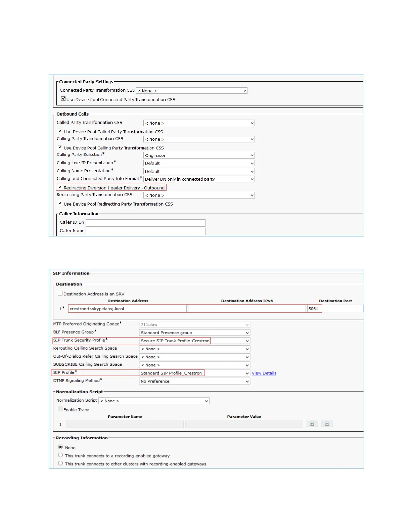This screenshot has width=411, height=532.
Task: Select trunk connects to recording-enabled gateway
Action: coord(60,455)
